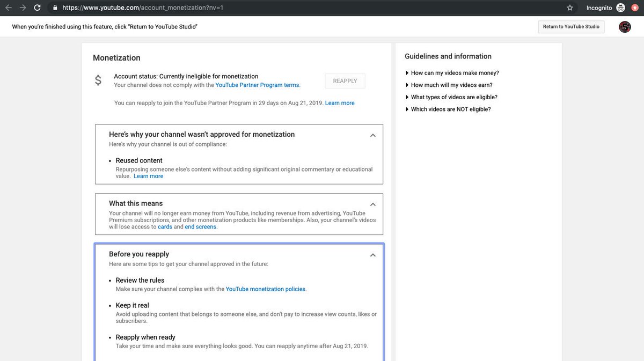
Task: Click Account status ineligible text
Action: (186, 77)
